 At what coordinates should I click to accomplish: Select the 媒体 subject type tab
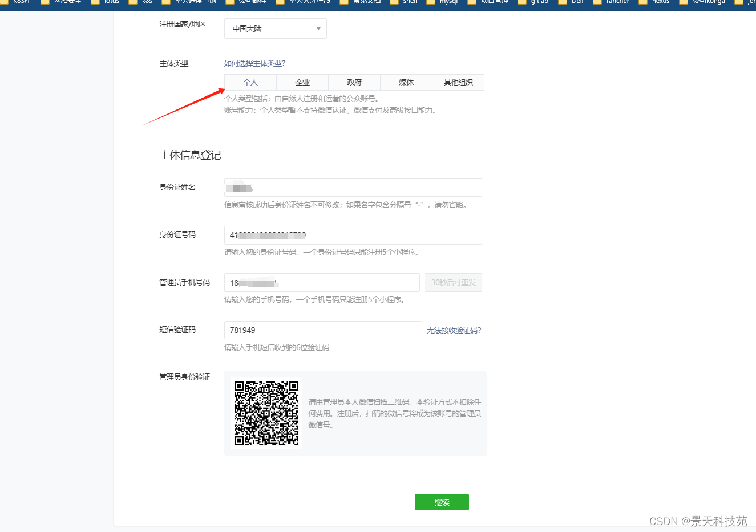coord(406,82)
